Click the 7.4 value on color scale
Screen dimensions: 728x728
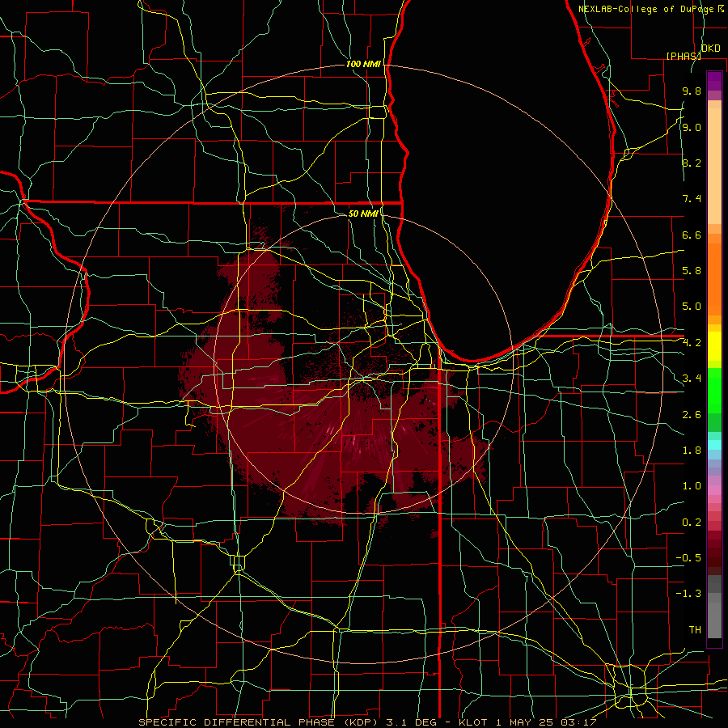tap(692, 199)
